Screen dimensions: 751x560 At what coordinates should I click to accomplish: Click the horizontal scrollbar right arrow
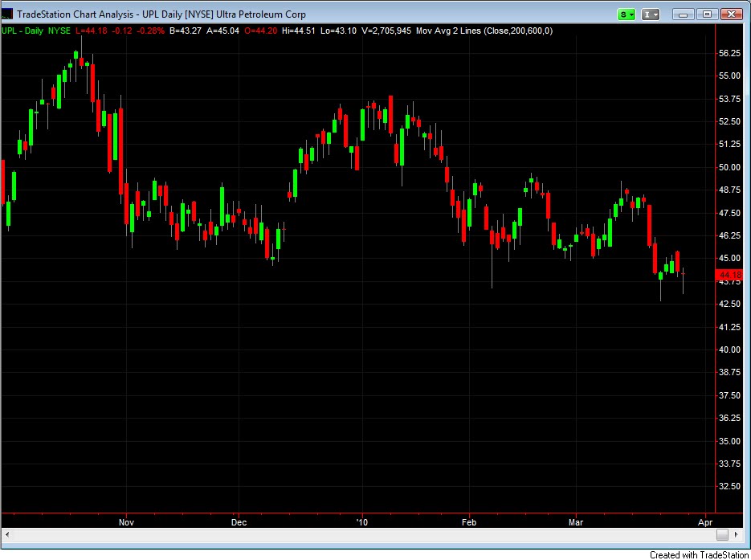pyautogui.click(x=737, y=534)
